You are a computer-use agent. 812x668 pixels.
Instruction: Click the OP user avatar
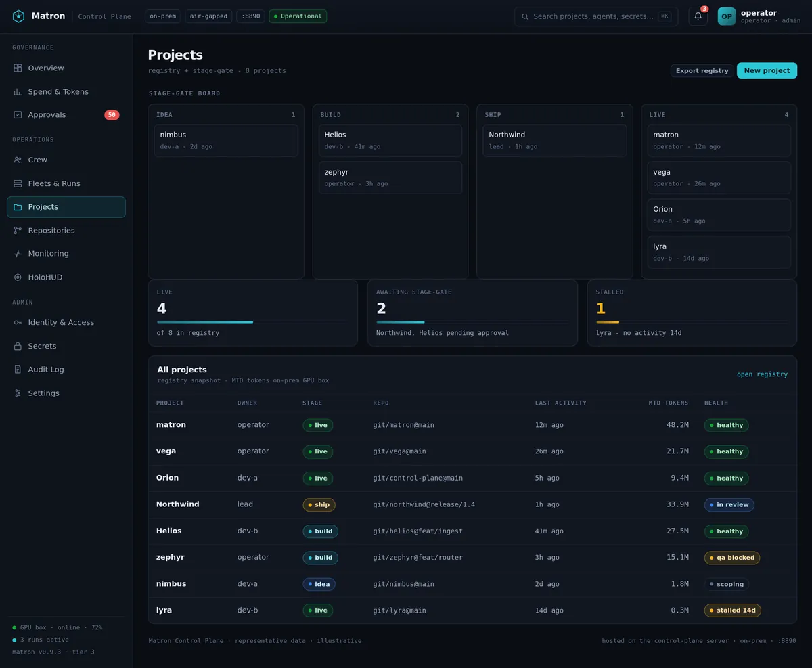(x=727, y=16)
